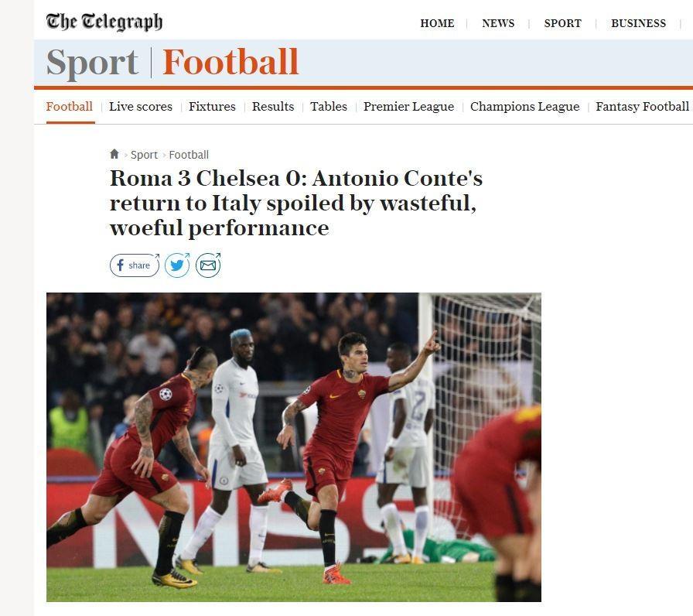Open BUSINESS in top navigation

638,23
